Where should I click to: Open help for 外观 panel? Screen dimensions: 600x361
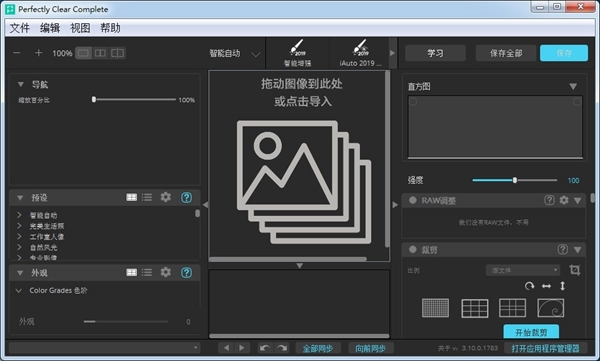tap(186, 273)
